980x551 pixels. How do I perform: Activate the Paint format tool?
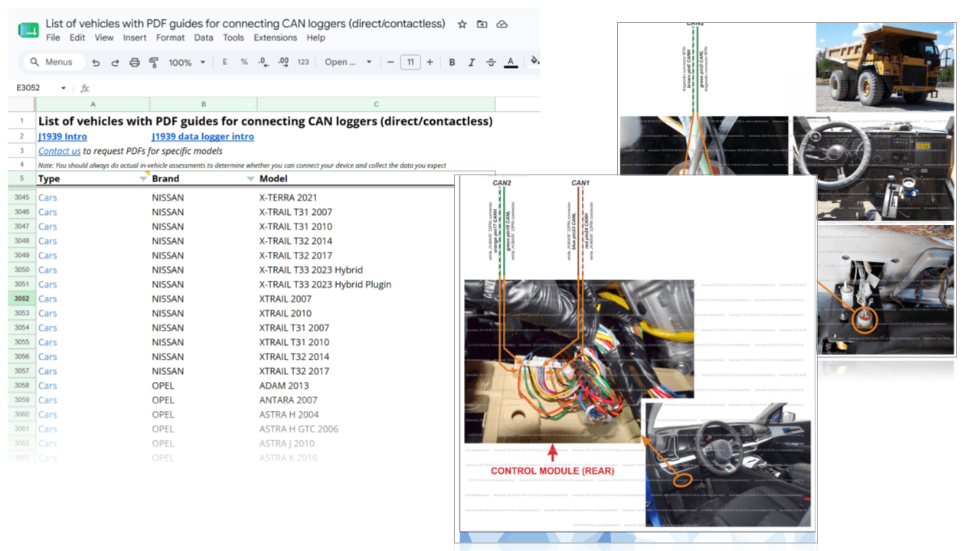click(x=153, y=63)
